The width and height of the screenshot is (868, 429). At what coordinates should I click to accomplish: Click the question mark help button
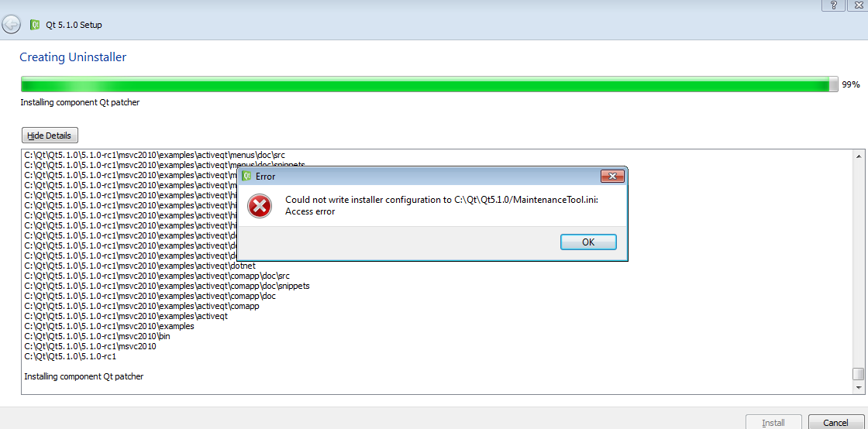point(833,5)
